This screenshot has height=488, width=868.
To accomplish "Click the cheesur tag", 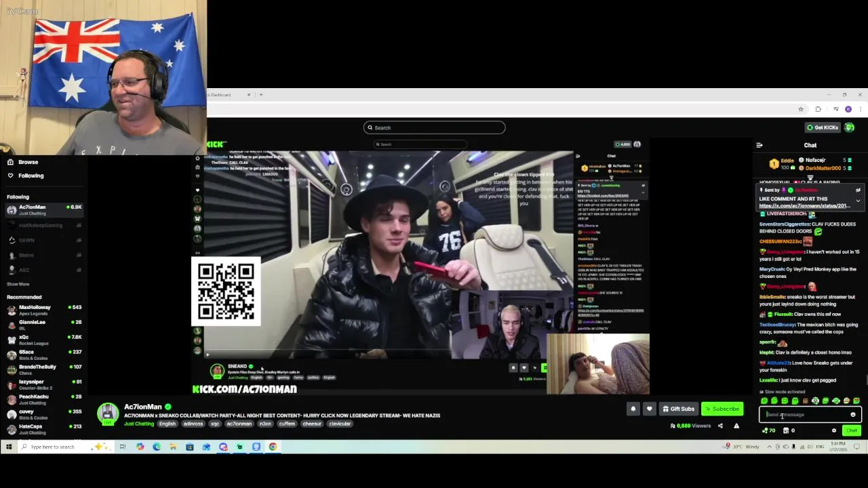I will (x=312, y=424).
